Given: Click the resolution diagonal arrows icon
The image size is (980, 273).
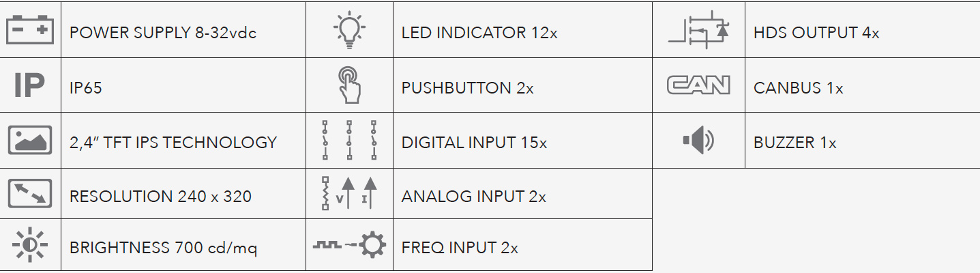Looking at the screenshot, I should point(30,194).
